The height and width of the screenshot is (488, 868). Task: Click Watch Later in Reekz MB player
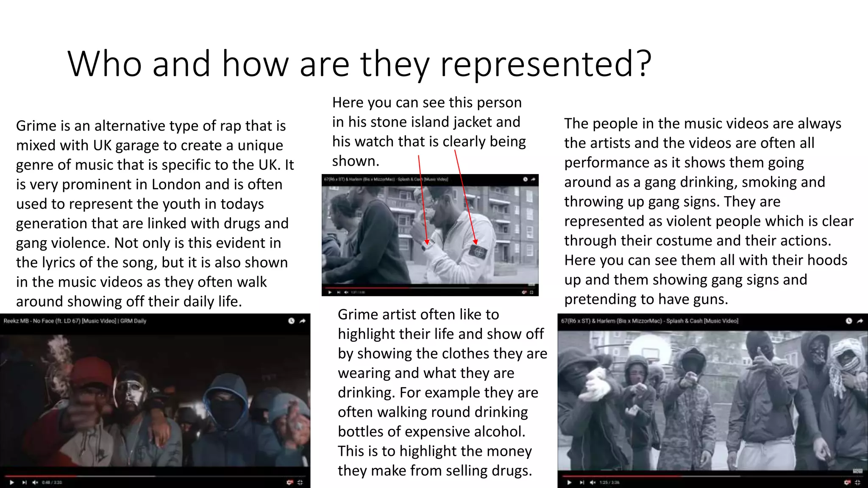tap(291, 321)
